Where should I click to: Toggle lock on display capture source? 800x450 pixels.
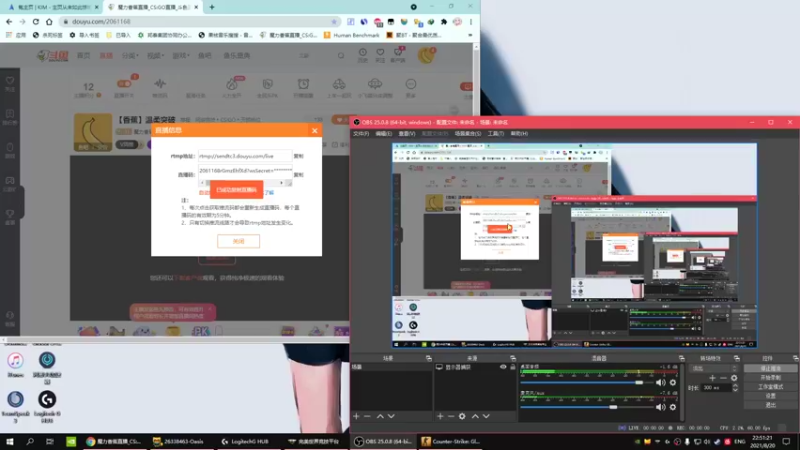point(513,367)
